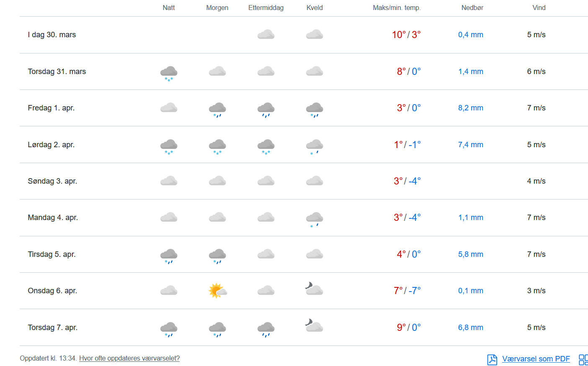The image size is (588, 366).
Task: Open the Værvarsel som PDF link
Action: [x=536, y=359]
